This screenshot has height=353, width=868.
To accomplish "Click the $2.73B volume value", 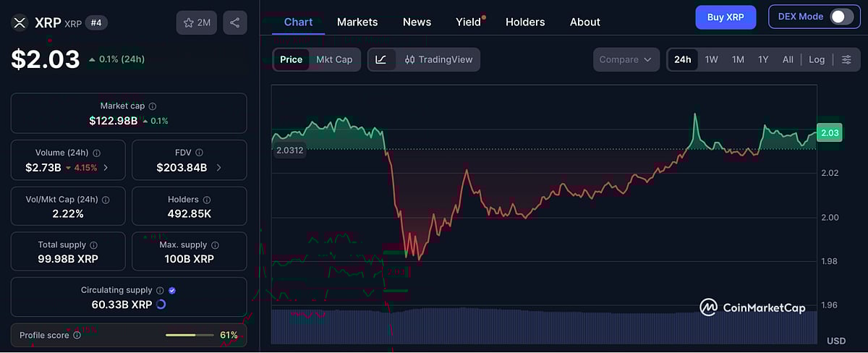I will pyautogui.click(x=43, y=168).
